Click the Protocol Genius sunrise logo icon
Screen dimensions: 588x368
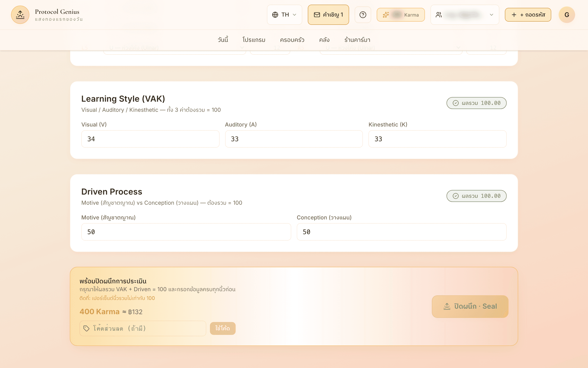[20, 14]
